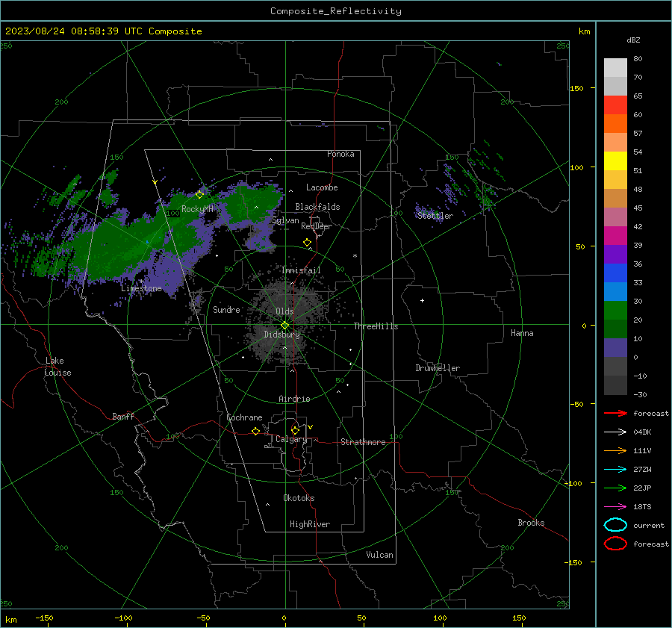
Task: Click the Sundre label
Action: (226, 309)
